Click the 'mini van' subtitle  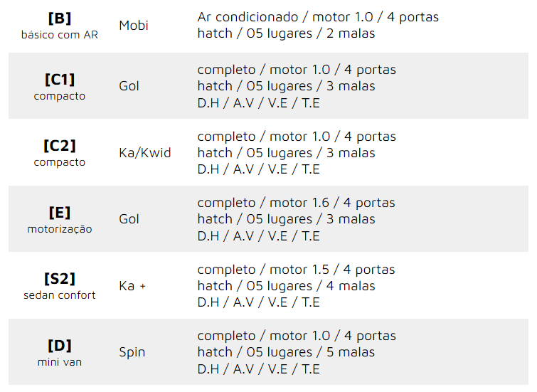60,362
